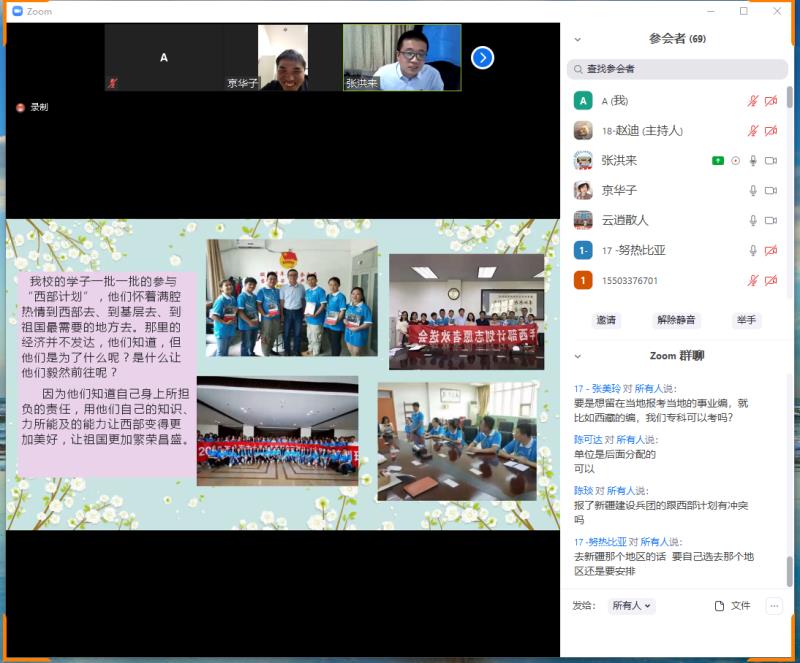Click the 邀请 invite button
Viewport: 800px width, 663px height.
(606, 320)
